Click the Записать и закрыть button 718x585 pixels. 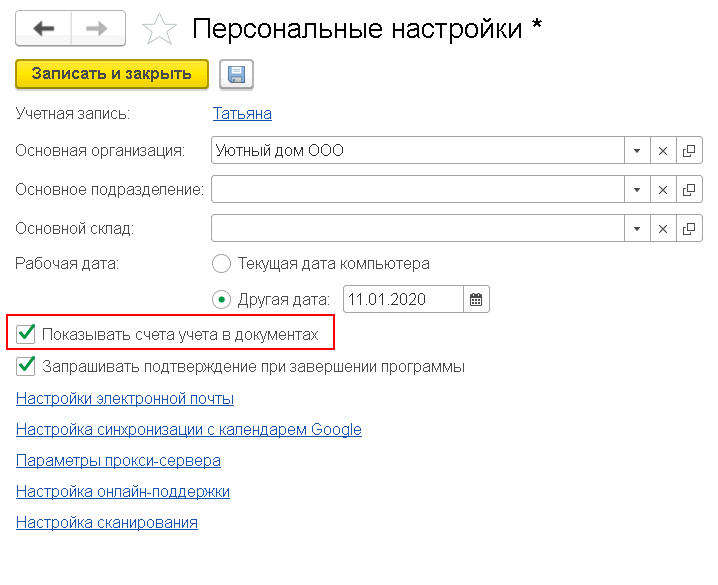click(x=112, y=74)
